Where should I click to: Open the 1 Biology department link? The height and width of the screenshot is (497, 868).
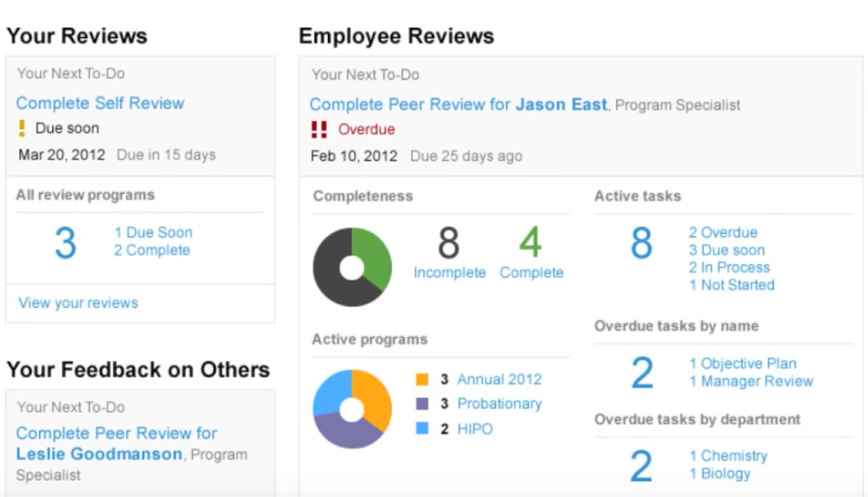point(720,474)
